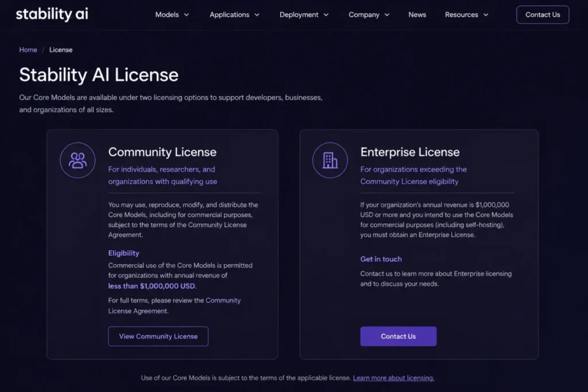Click 'For organizations exceeding the' subtitle
588x392 pixels.
coord(413,169)
